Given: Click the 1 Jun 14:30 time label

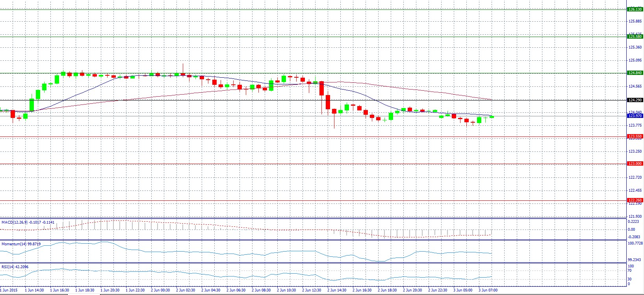Looking at the screenshot, I should click(34, 290).
